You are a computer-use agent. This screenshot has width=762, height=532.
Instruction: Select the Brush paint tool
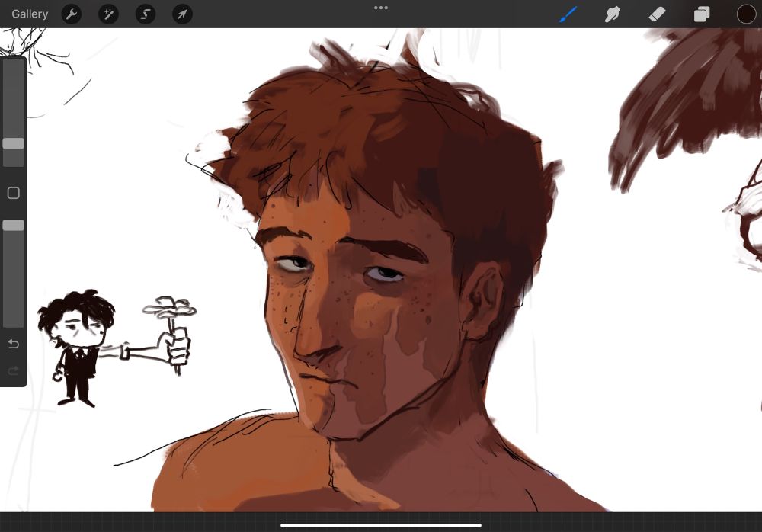pos(568,14)
